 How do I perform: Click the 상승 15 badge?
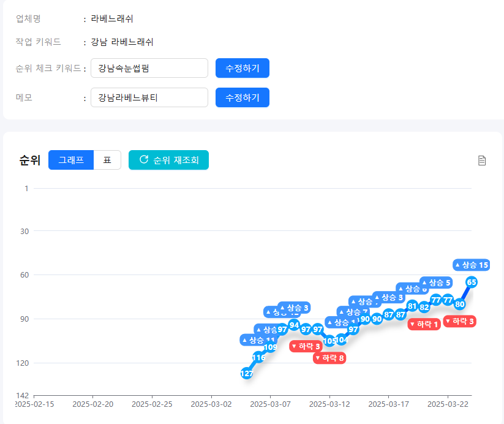tap(472, 265)
